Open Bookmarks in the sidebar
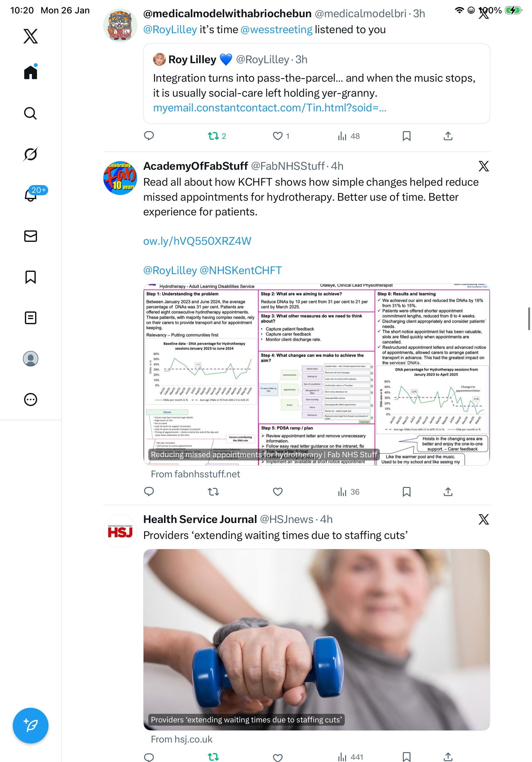 coord(31,277)
